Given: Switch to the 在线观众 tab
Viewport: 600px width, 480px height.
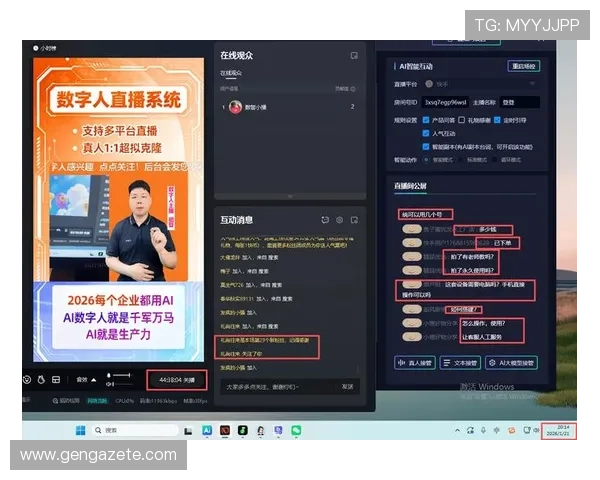Looking at the screenshot, I should click(231, 73).
